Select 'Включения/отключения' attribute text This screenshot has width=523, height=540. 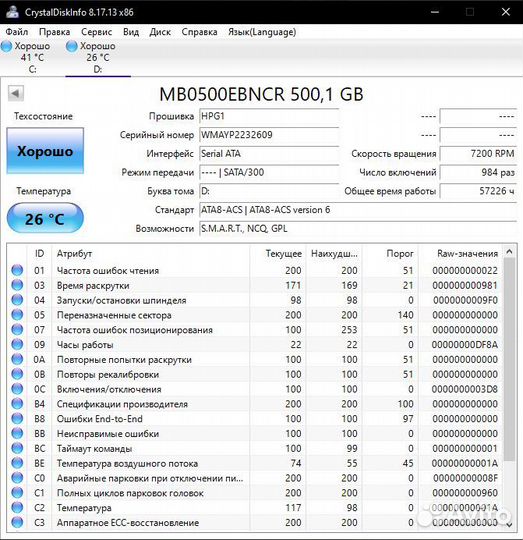click(x=109, y=389)
